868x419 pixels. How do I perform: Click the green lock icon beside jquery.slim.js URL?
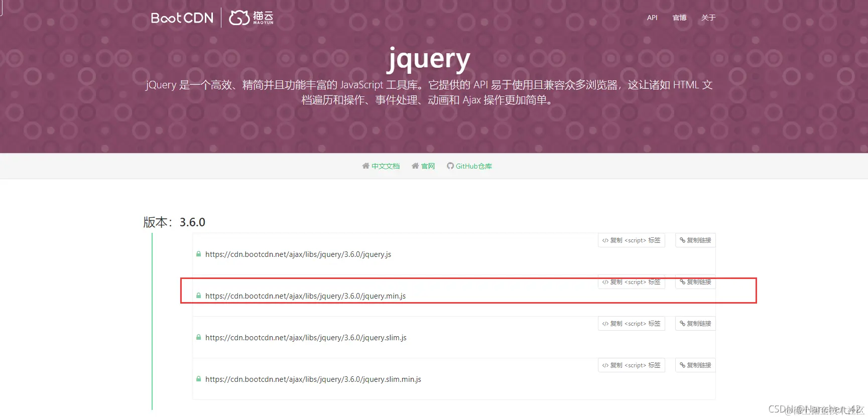(x=199, y=338)
